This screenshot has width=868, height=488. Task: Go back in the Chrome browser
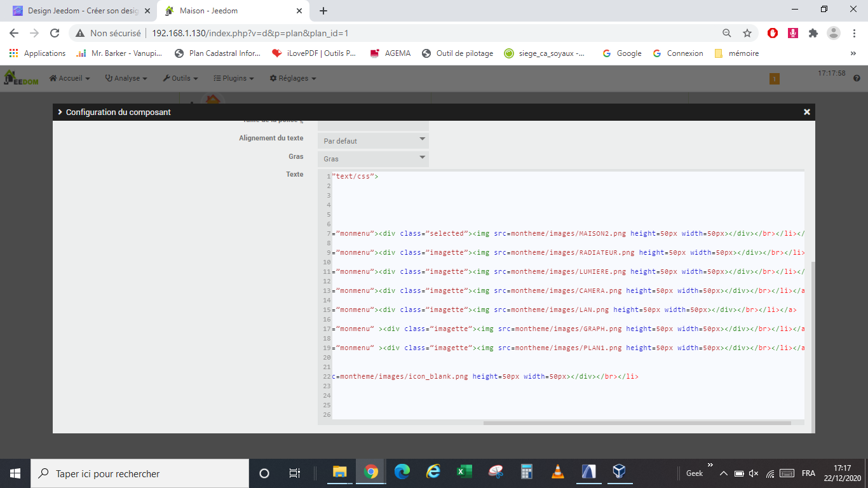[14, 33]
